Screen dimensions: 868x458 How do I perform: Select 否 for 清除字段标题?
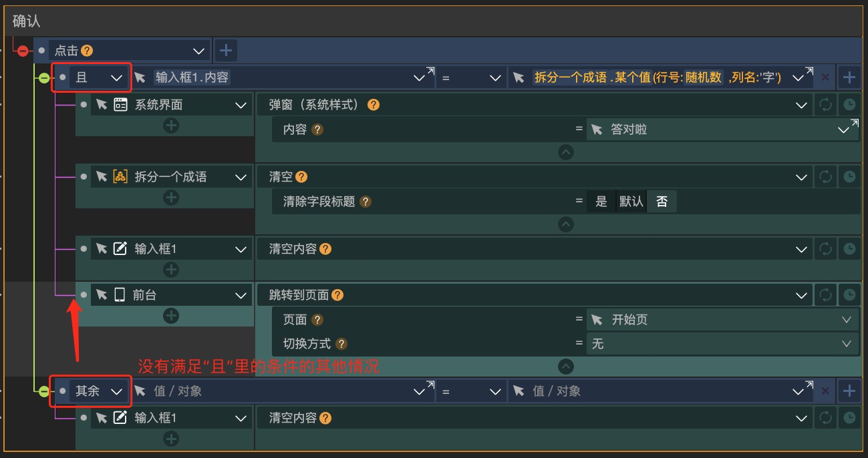coord(662,201)
